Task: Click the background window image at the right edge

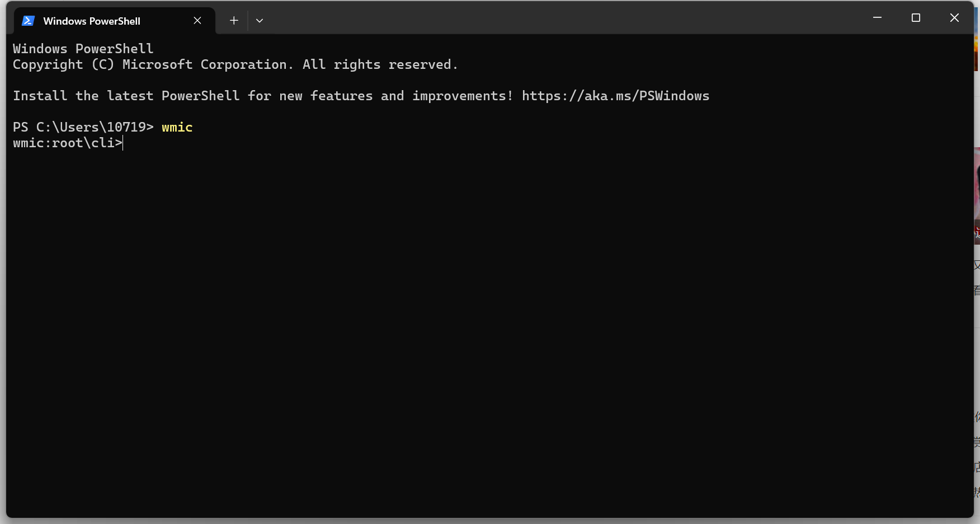Action: tap(977, 196)
